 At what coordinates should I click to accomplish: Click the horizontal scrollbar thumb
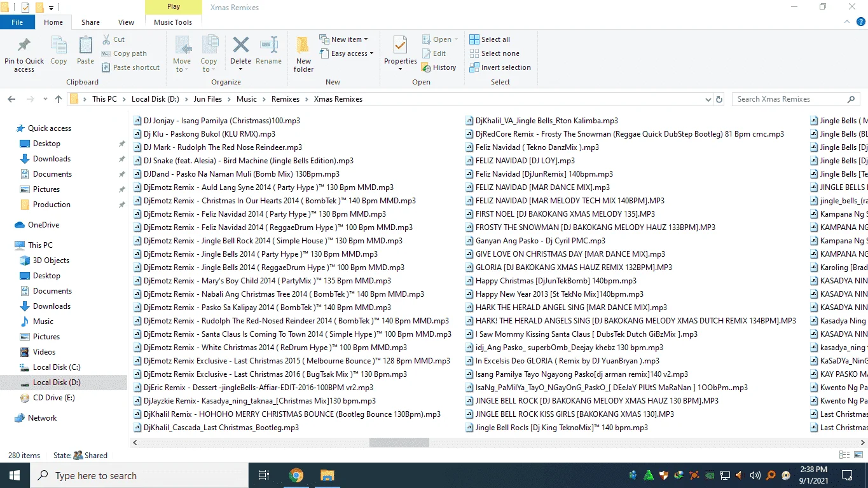399,442
